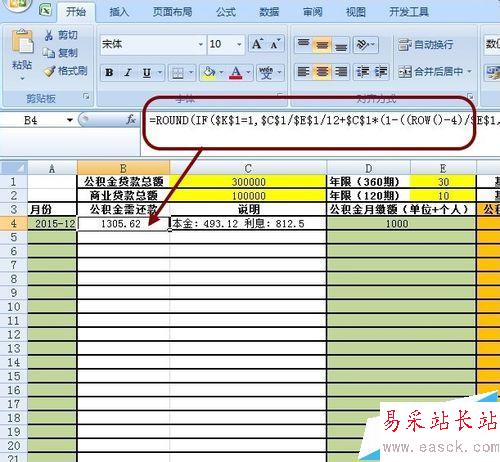Click Merge and Center (合并后居中)
This screenshot has width=500, height=462.
(x=430, y=71)
